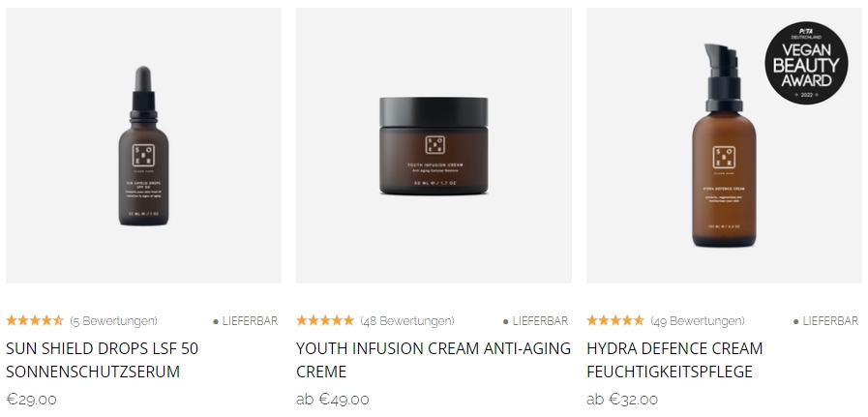
Task: Click the Hydra Defence Cream Feuchtigkeitspflege title
Action: [x=674, y=360]
